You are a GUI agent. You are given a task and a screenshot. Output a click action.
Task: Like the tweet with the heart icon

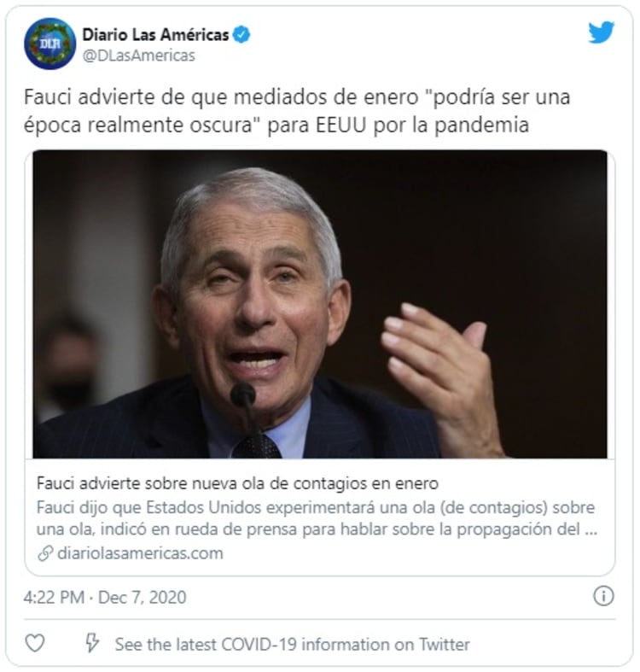(x=35, y=643)
